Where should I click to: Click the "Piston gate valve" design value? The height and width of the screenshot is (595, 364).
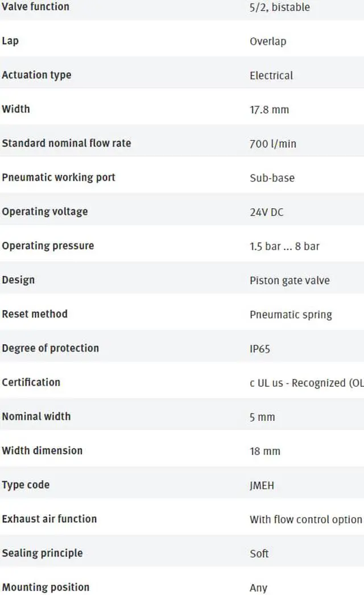click(x=289, y=280)
